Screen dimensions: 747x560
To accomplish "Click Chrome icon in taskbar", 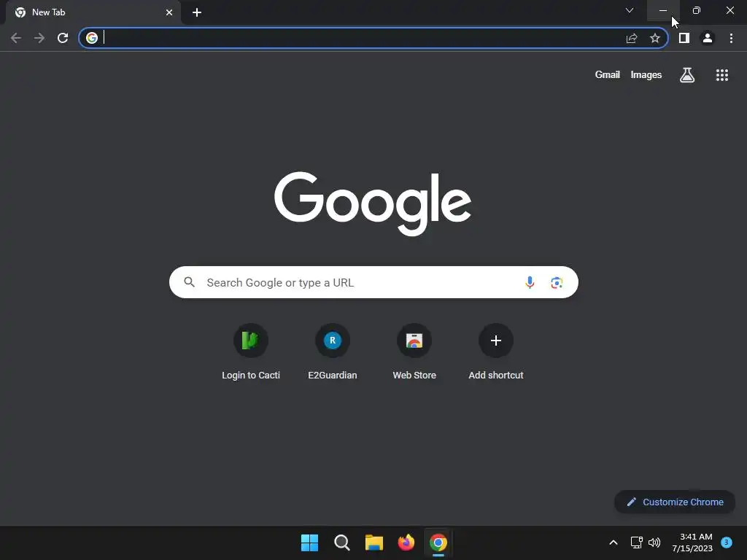I will 438,542.
